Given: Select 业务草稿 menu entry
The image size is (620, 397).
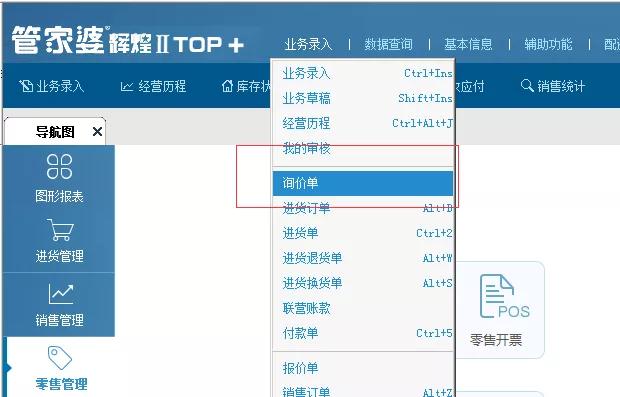Looking at the screenshot, I should coord(363,98).
